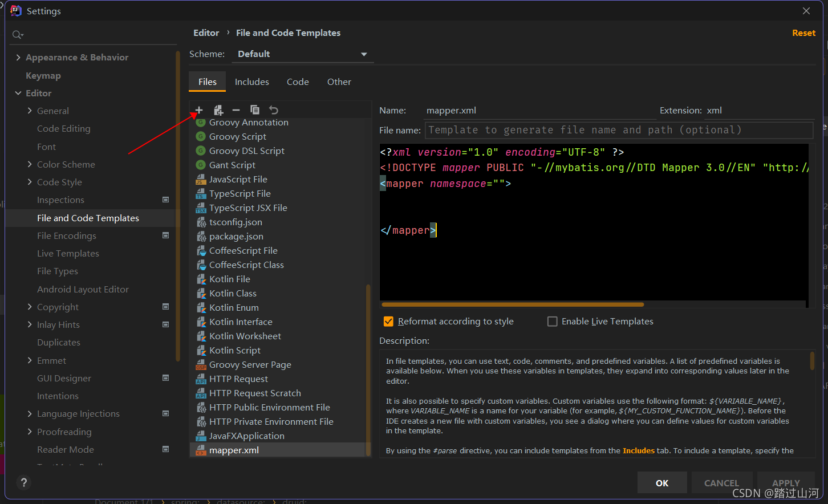Switch to the Other tab

pyautogui.click(x=339, y=82)
